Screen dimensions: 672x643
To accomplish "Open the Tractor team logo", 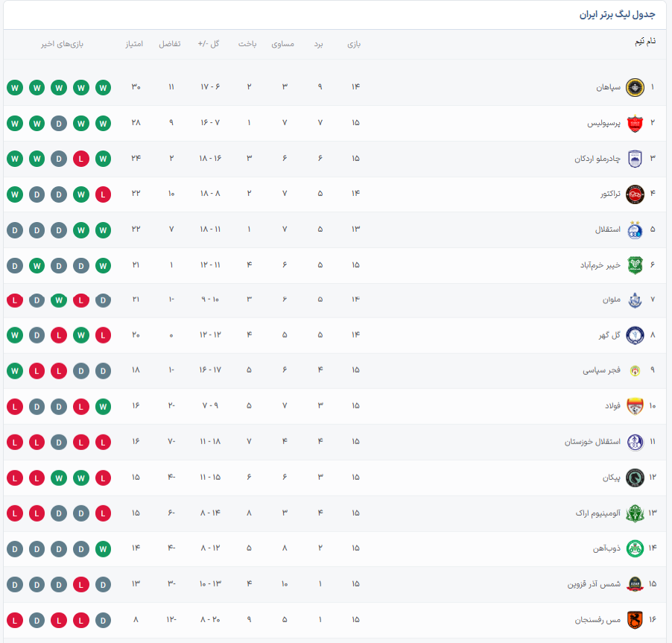I will tap(634, 194).
